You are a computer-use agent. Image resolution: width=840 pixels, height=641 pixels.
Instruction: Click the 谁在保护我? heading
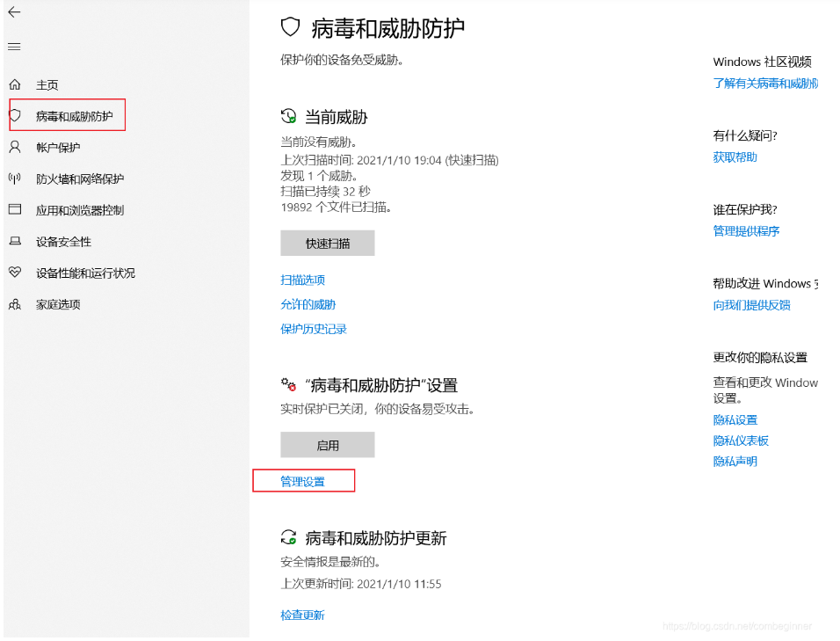click(745, 209)
